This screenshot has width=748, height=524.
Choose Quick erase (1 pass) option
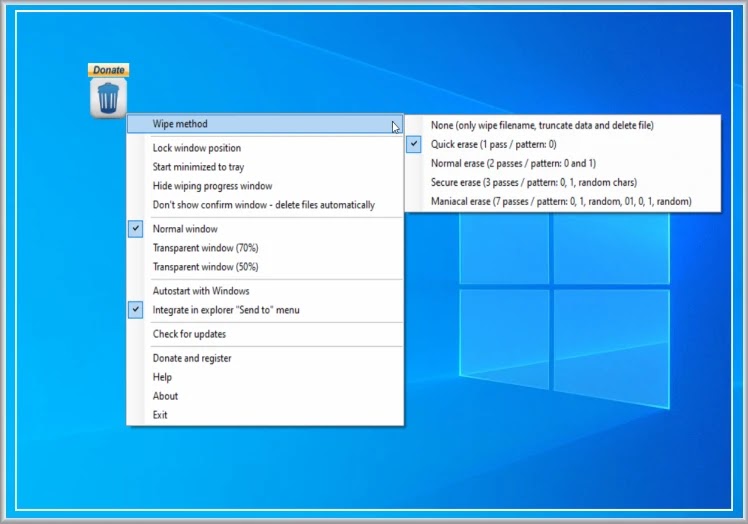[x=563, y=144]
